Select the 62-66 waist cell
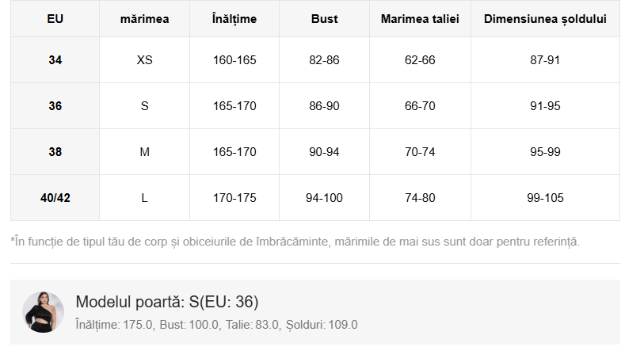Viewport: 644px width, 362px height. [420, 59]
